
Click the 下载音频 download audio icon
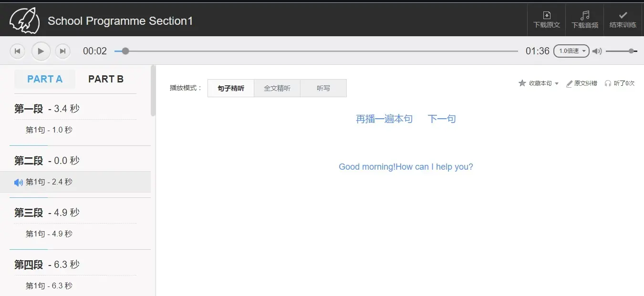coord(585,15)
